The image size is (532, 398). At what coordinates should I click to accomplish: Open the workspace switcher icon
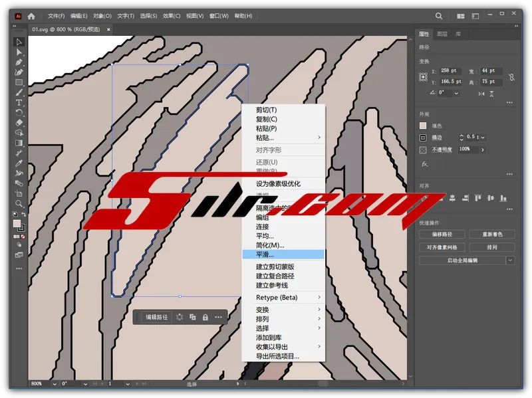[x=475, y=16]
